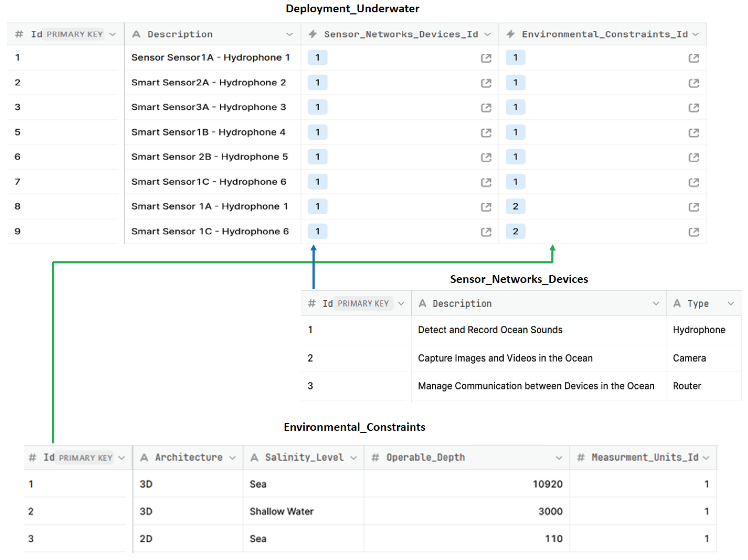Click Shallow Water salinity cell

[x=281, y=511]
